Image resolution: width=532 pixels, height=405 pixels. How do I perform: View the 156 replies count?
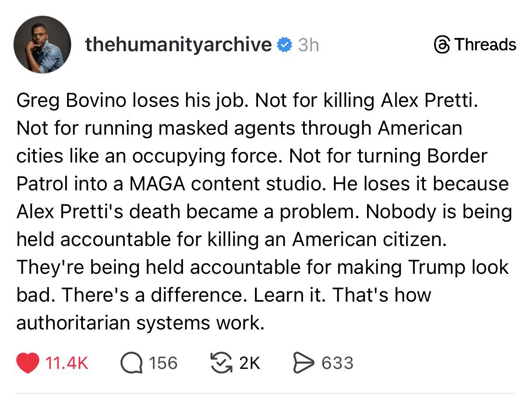[163, 363]
